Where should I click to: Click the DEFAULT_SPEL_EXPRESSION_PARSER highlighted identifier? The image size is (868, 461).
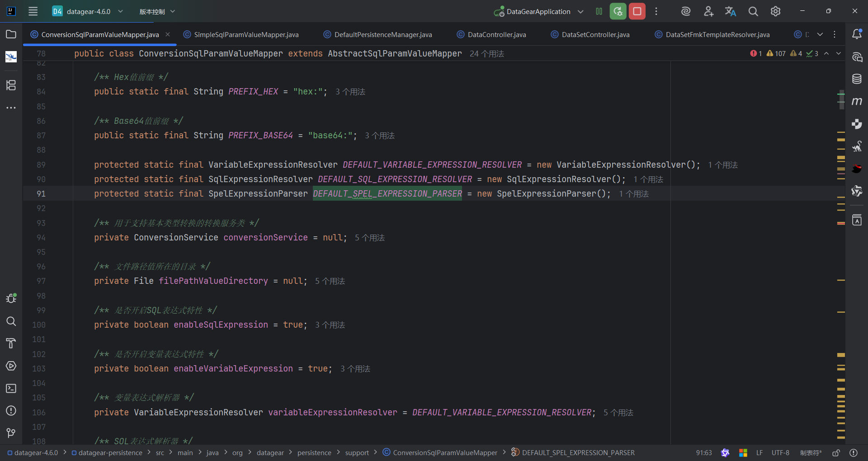coord(387,193)
